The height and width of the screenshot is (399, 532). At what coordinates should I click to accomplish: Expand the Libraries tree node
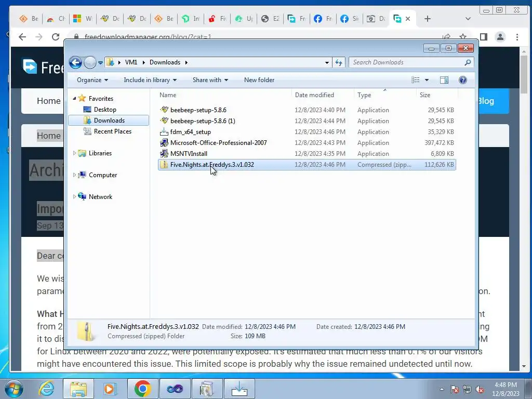[74, 153]
